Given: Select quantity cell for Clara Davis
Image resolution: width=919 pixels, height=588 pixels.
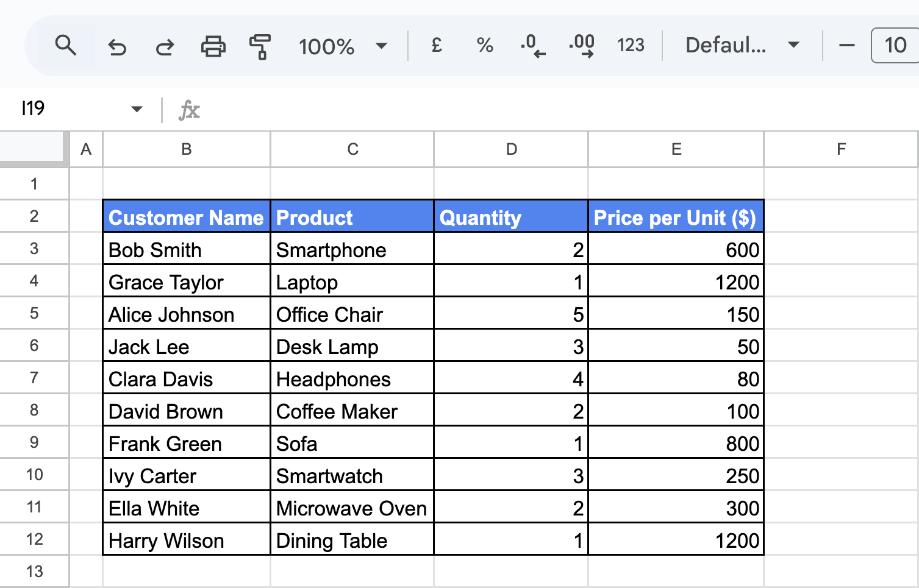Looking at the screenshot, I should point(511,378).
